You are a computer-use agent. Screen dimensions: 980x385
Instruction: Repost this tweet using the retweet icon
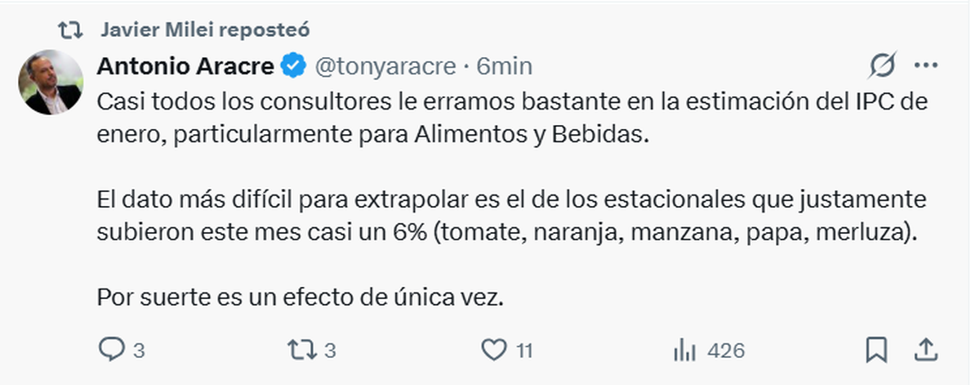point(301,350)
